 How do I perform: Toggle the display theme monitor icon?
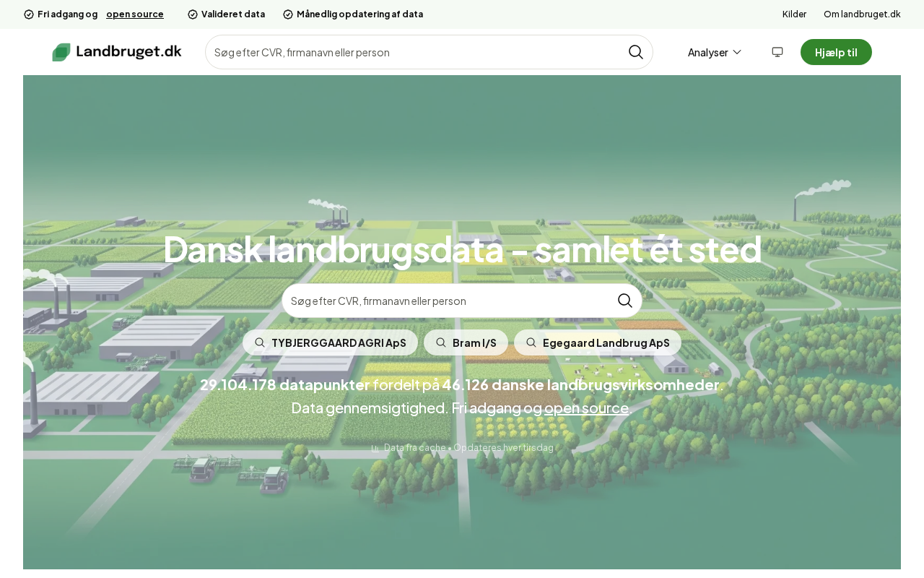[777, 52]
